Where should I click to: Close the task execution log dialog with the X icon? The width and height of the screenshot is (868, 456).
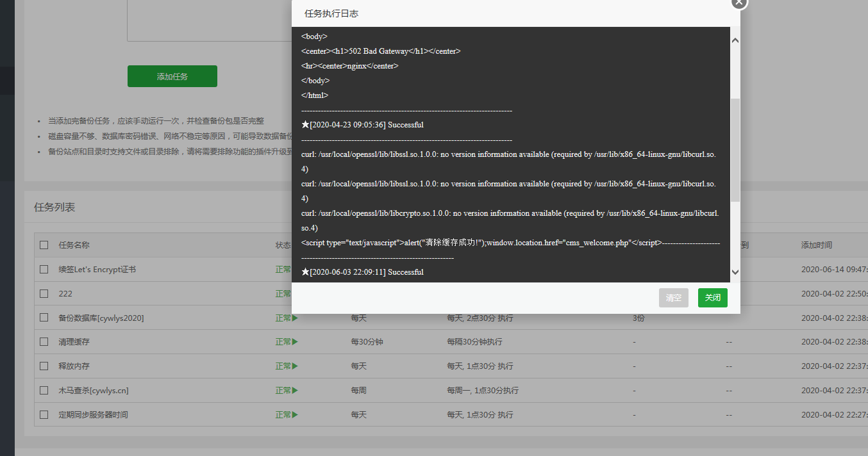[739, 2]
